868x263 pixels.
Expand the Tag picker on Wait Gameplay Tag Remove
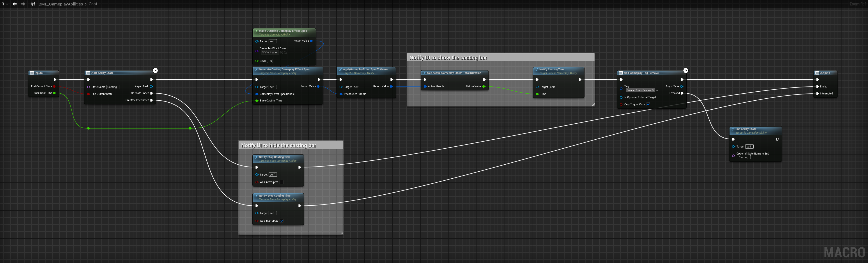tap(657, 90)
